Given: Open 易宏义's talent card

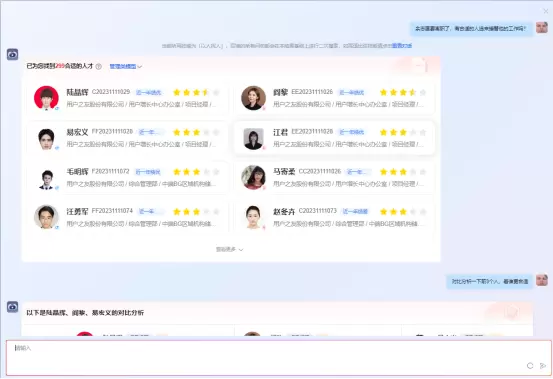Looking at the screenshot, I should pyautogui.click(x=127, y=138).
